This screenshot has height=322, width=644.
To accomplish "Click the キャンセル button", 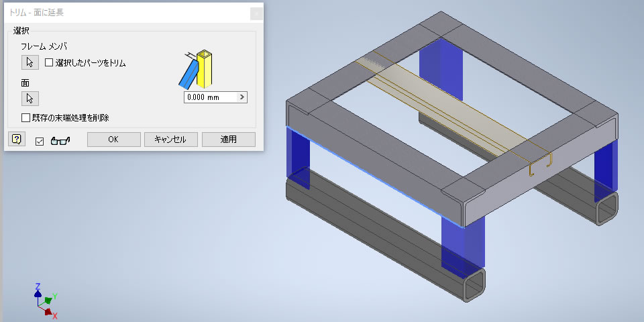I will 171,140.
